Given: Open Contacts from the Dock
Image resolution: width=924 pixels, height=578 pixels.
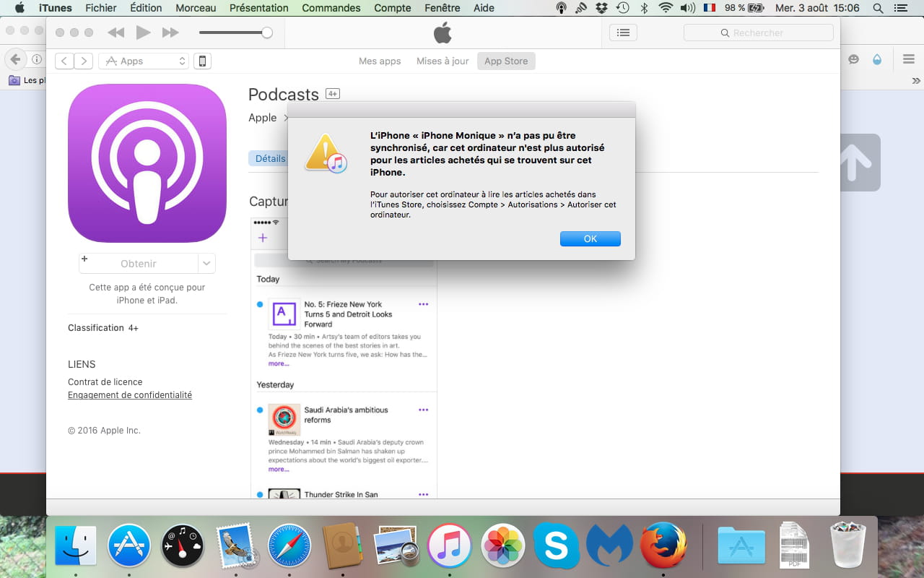Looking at the screenshot, I should (x=343, y=545).
